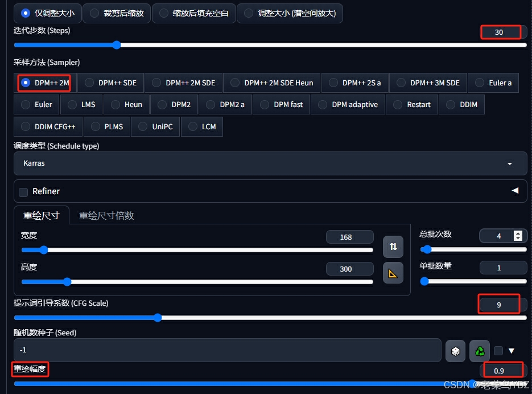The width and height of the screenshot is (532, 394).
Task: Switch to 重绘尺寸倍数 tab
Action: coord(106,215)
